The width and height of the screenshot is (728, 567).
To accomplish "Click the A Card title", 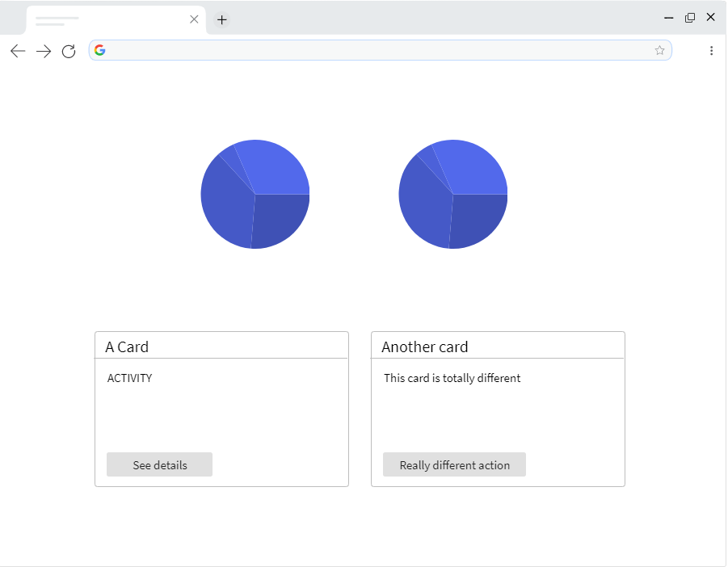I will pos(126,346).
